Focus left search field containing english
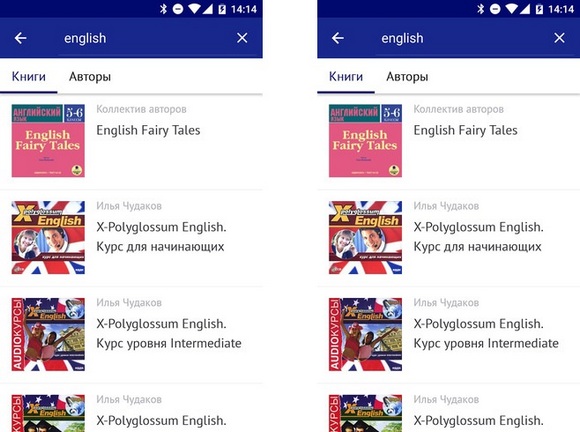The image size is (580, 432). [144, 38]
